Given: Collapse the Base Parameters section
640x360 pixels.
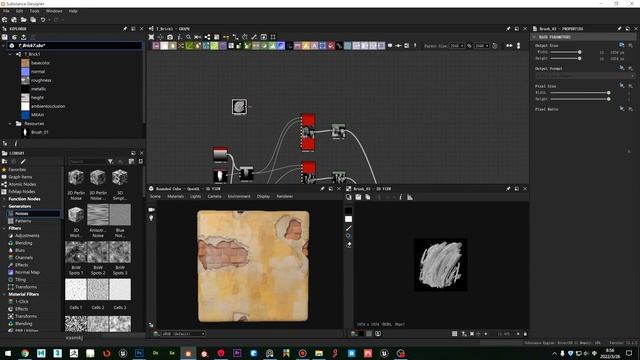Looking at the screenshot, I should click(534, 37).
